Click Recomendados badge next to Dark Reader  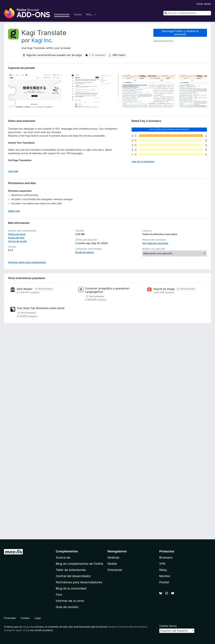tap(44, 289)
